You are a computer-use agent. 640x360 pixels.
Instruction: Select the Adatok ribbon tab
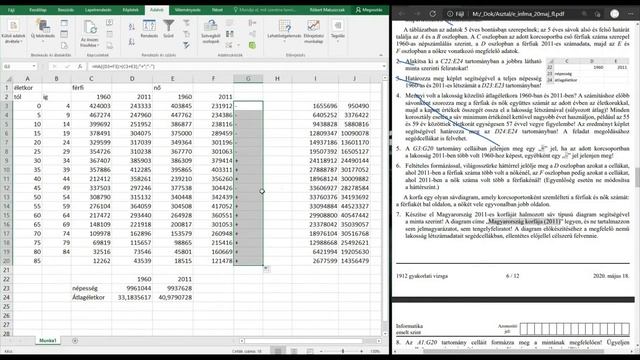point(157,10)
